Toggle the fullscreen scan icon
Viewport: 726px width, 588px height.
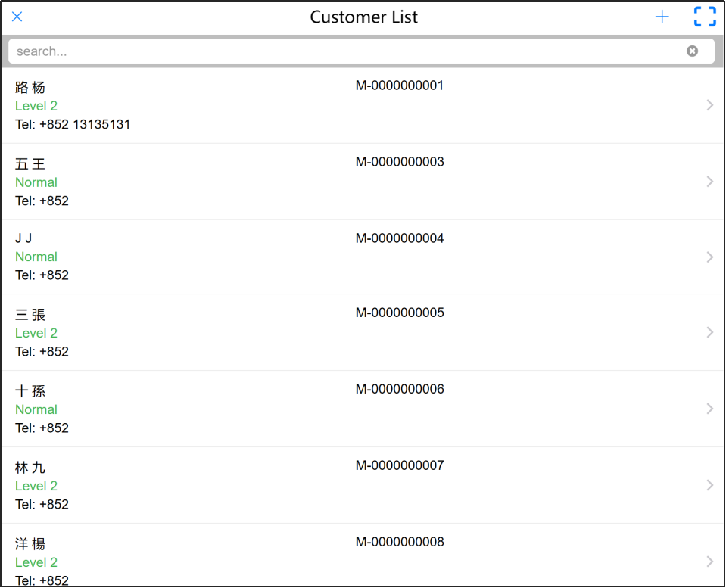tap(705, 17)
